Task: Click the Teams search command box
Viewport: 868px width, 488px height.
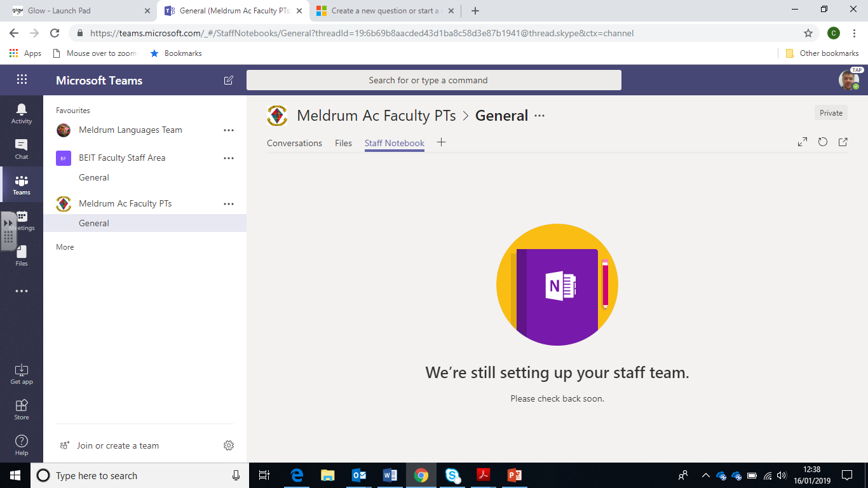Action: (x=434, y=80)
